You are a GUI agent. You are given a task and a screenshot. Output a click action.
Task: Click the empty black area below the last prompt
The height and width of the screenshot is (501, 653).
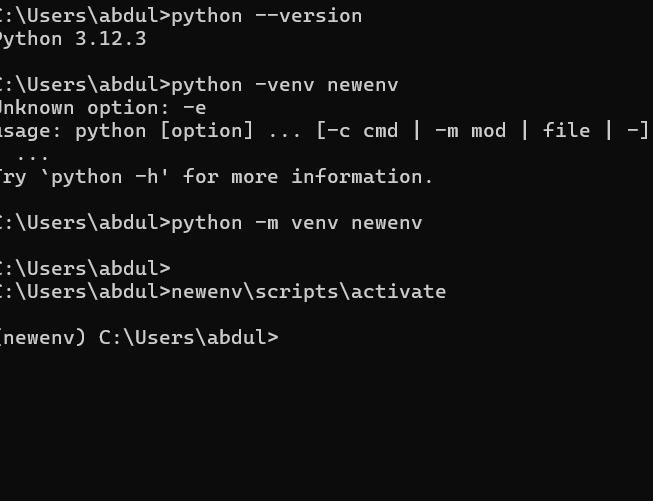[326, 430]
